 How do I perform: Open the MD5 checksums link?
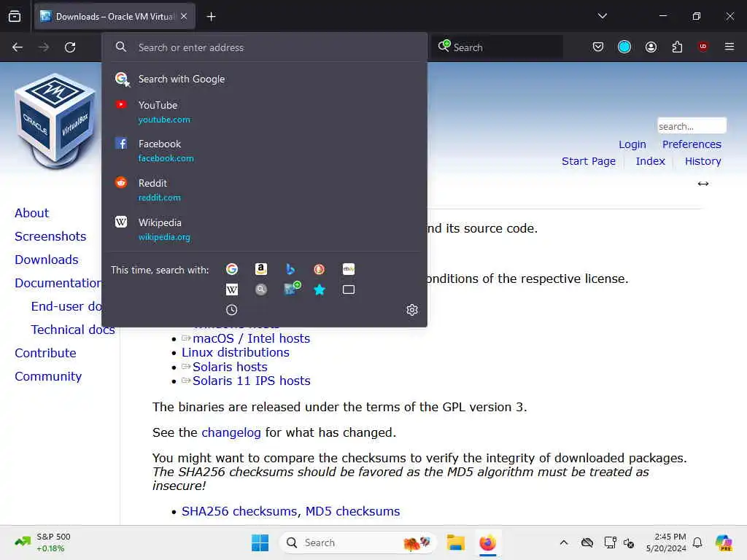tap(352, 511)
